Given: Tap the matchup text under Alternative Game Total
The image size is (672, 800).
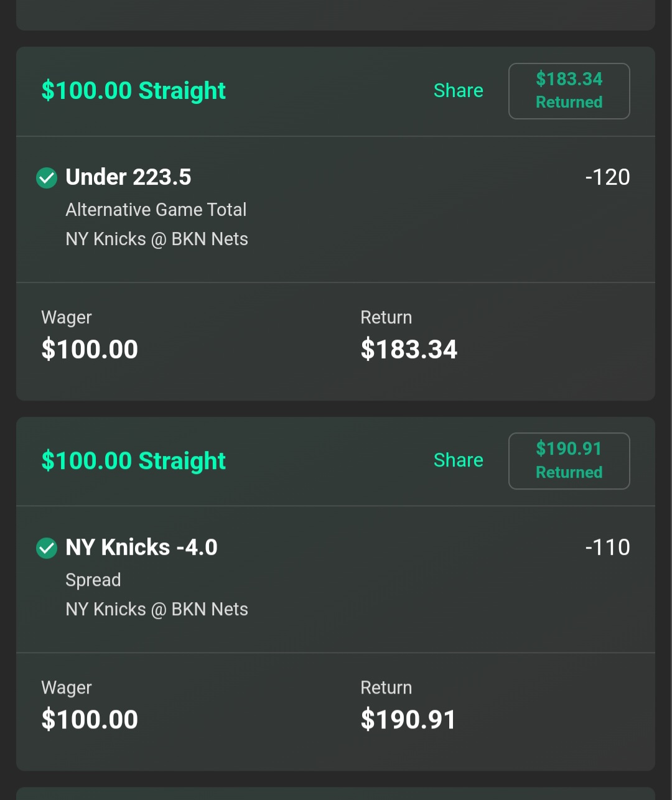Looking at the screenshot, I should click(157, 239).
